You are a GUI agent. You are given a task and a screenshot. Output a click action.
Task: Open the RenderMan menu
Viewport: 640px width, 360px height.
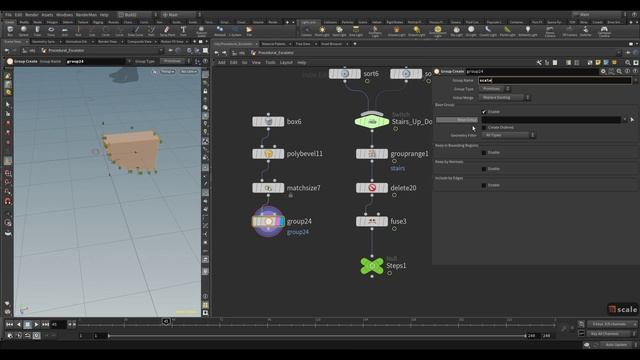[86, 15]
